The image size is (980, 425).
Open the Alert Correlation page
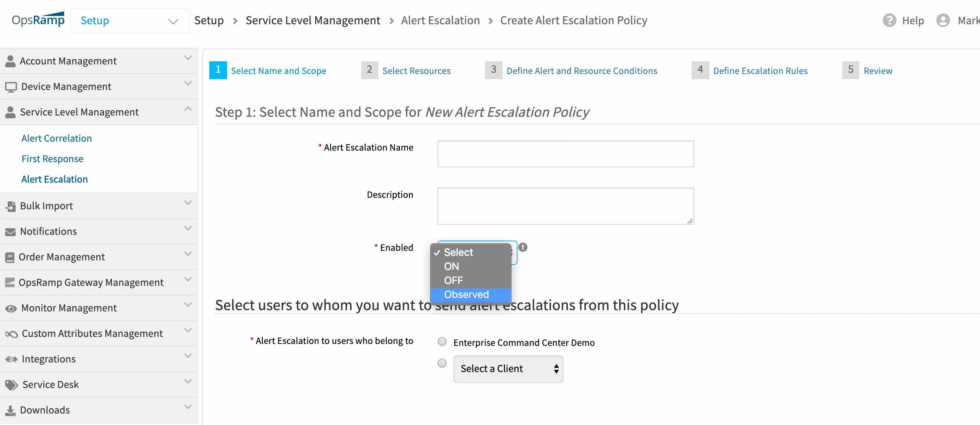tap(56, 138)
